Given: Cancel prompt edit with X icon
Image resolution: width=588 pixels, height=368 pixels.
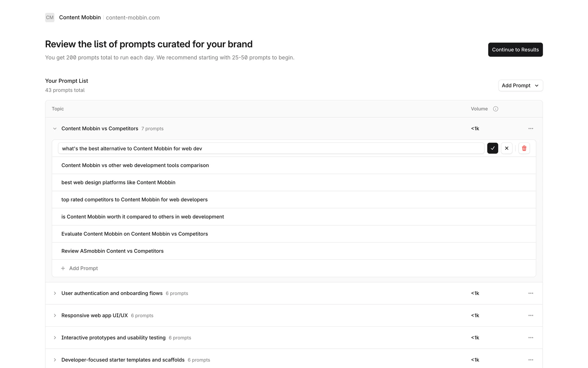Looking at the screenshot, I should pos(507,148).
